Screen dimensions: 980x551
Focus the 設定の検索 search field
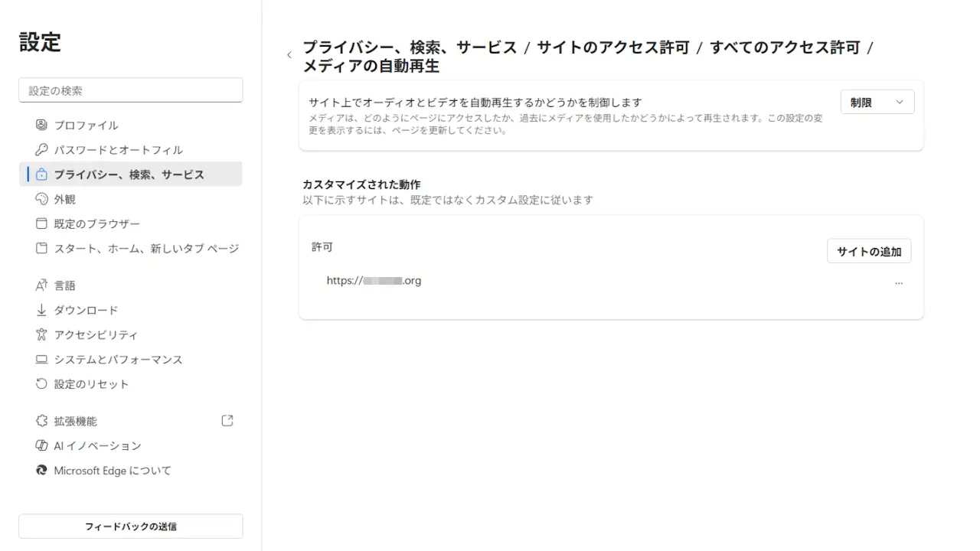click(x=130, y=90)
